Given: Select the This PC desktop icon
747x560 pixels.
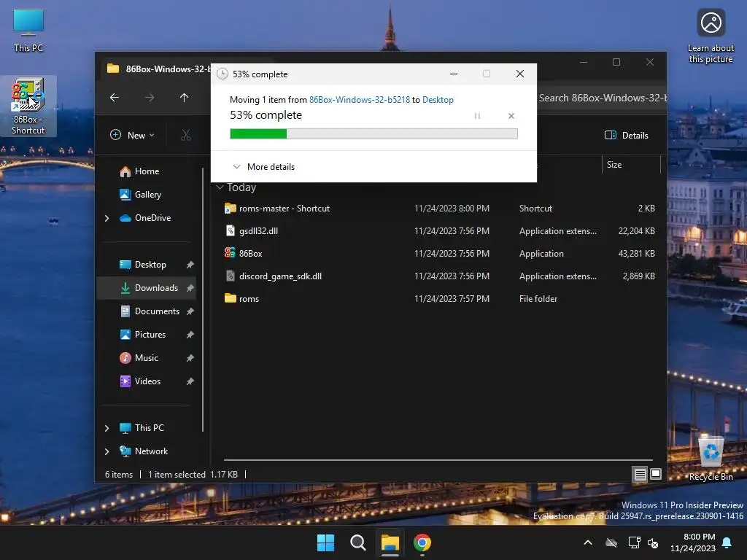Looking at the screenshot, I should point(28,31).
